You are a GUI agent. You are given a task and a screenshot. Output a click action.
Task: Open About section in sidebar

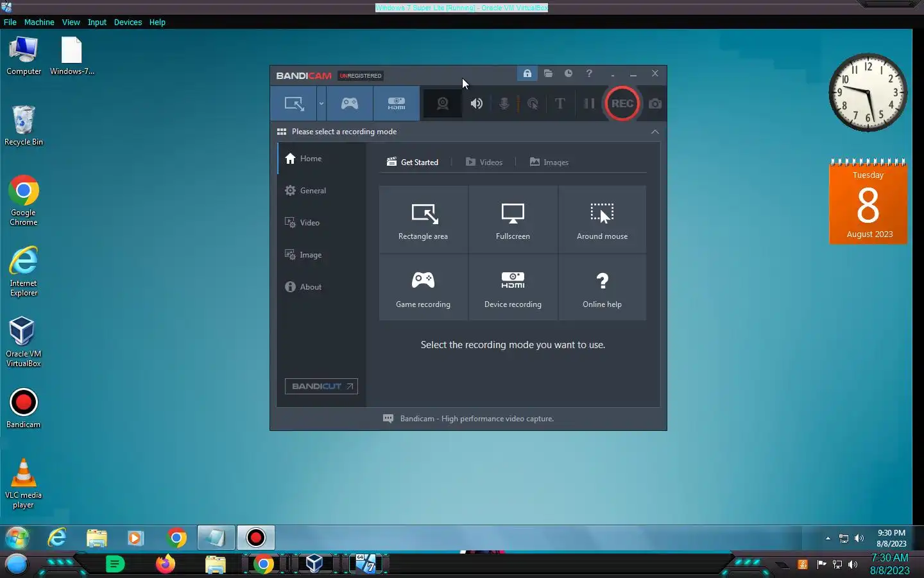pos(321,287)
